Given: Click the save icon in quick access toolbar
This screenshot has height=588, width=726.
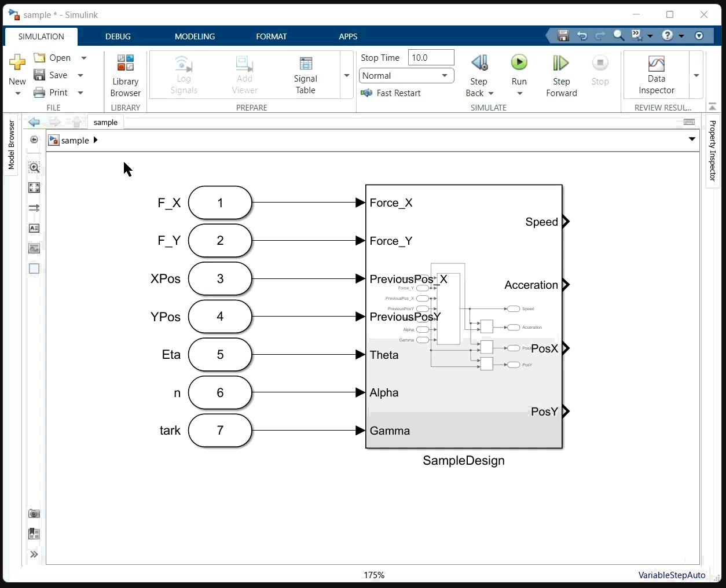Looking at the screenshot, I should click(x=563, y=36).
